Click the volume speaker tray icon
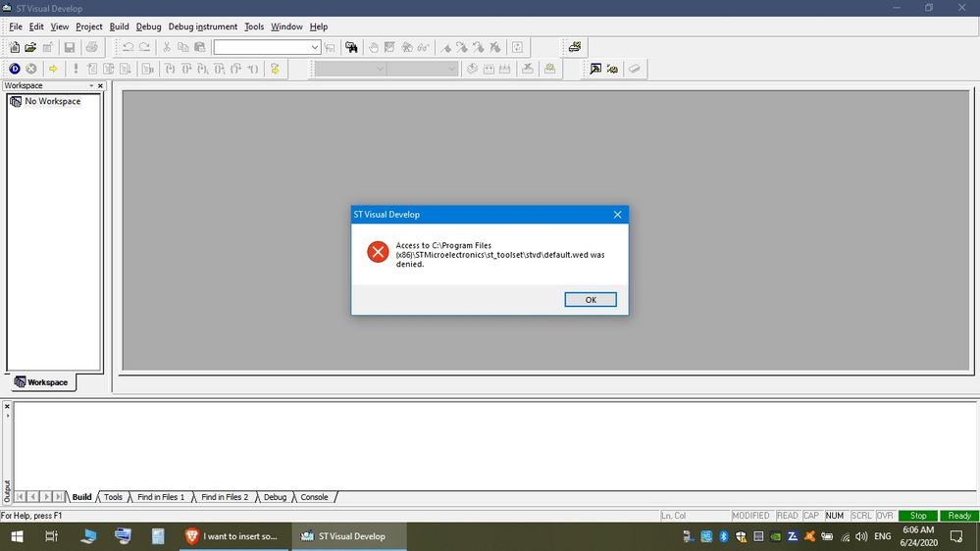 coord(862,536)
